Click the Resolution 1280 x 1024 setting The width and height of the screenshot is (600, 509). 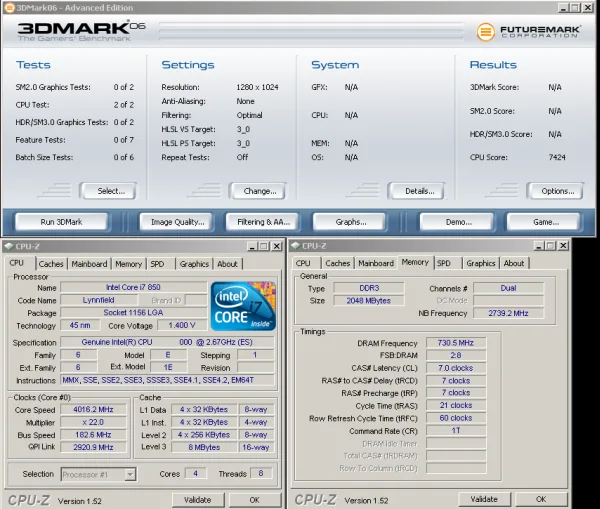(x=257, y=87)
